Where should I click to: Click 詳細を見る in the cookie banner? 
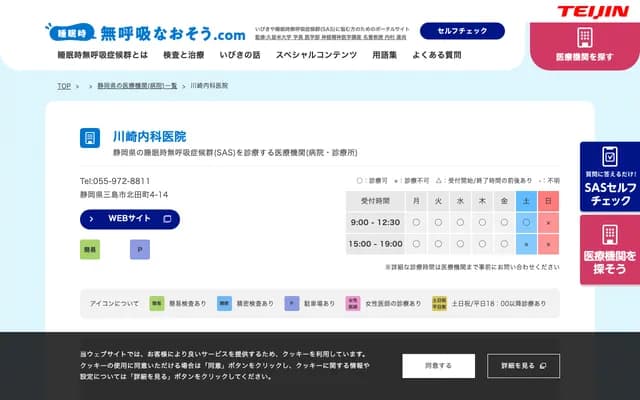[x=521, y=366]
